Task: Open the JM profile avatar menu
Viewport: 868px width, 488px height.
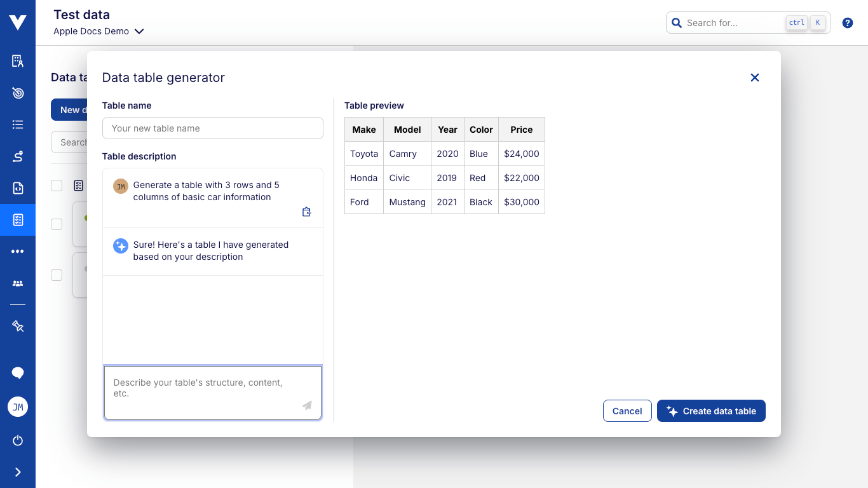Action: [x=17, y=407]
